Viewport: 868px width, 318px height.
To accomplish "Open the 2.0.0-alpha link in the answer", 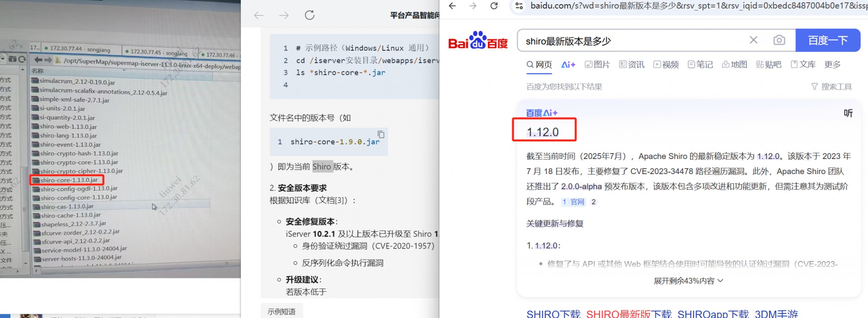I will pyautogui.click(x=581, y=186).
